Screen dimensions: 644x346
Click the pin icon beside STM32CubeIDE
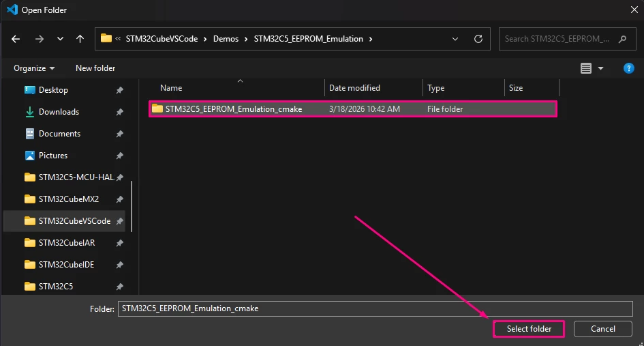coord(119,265)
